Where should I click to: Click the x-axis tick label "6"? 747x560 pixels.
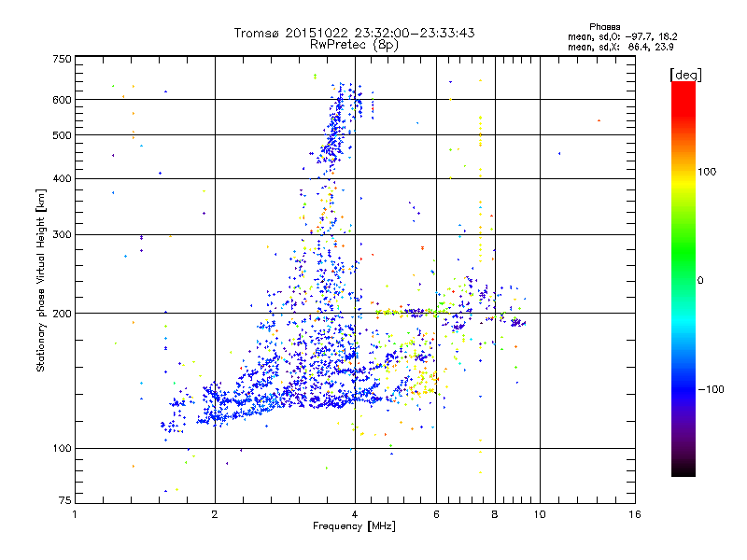[436, 514]
